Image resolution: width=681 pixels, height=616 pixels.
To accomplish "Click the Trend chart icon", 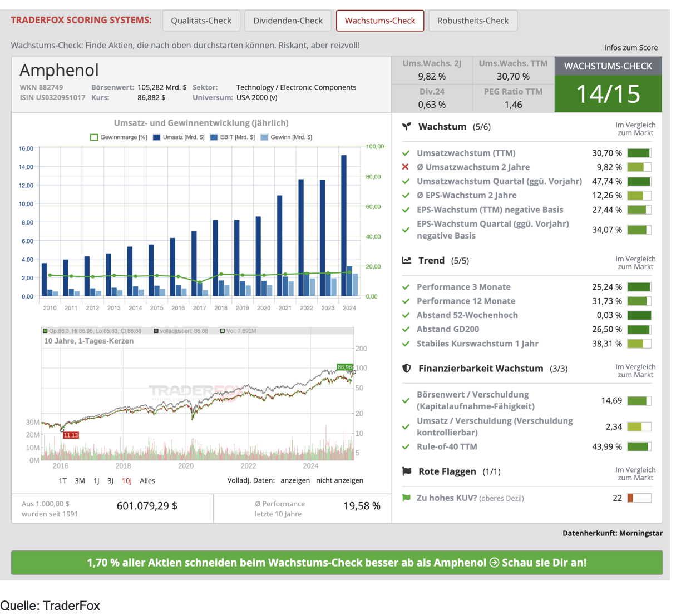I will pyautogui.click(x=407, y=260).
